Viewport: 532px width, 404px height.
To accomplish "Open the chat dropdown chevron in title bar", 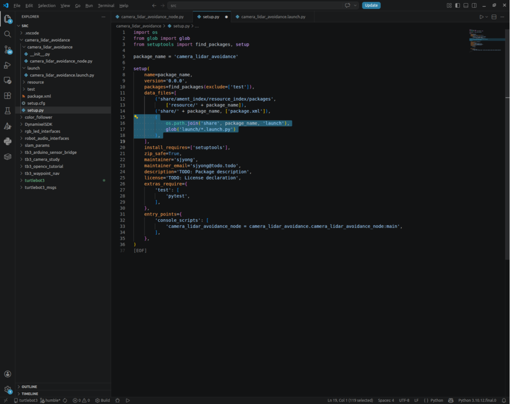I will pos(355,5).
